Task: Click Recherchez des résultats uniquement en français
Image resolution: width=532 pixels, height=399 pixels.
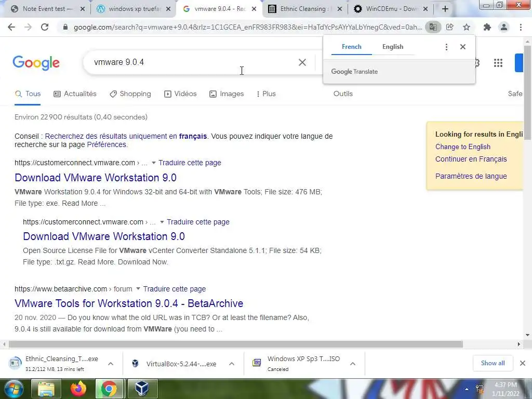Action: click(126, 137)
